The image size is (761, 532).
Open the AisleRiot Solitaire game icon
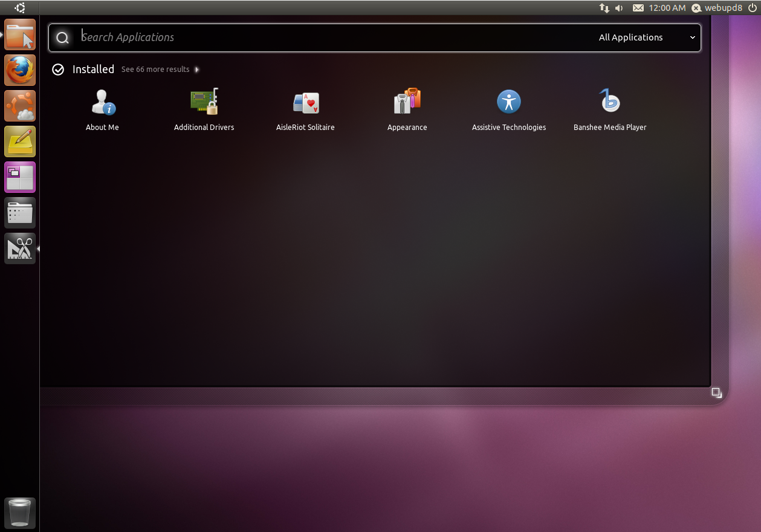[x=306, y=102]
